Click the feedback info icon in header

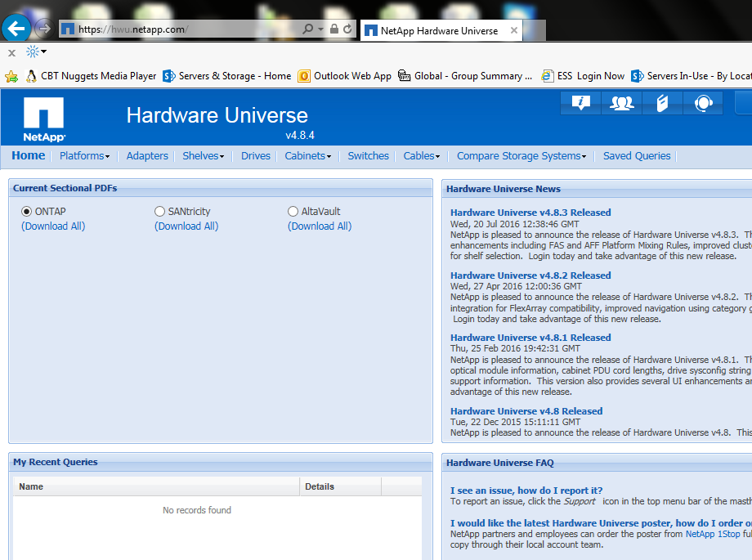(x=580, y=103)
